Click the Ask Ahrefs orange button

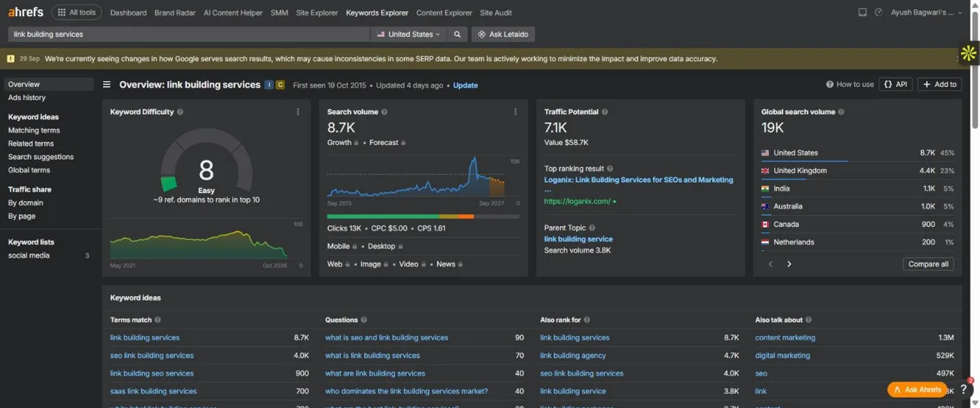[x=917, y=390]
